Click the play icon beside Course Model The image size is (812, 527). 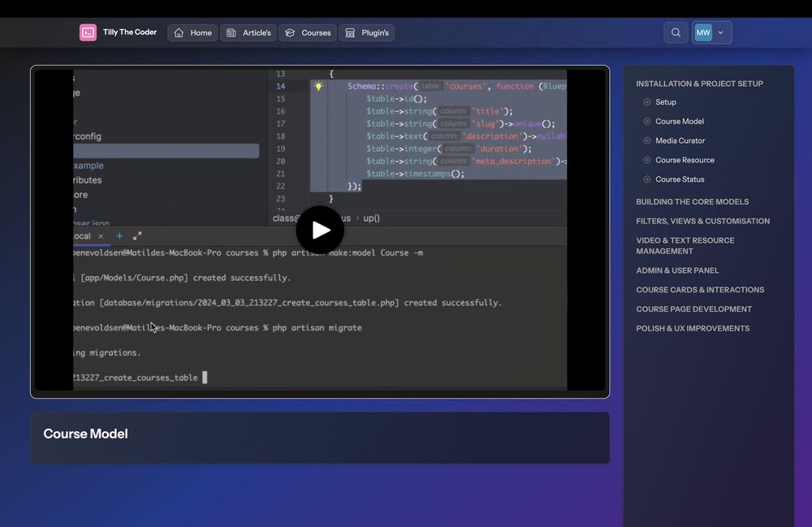647,122
